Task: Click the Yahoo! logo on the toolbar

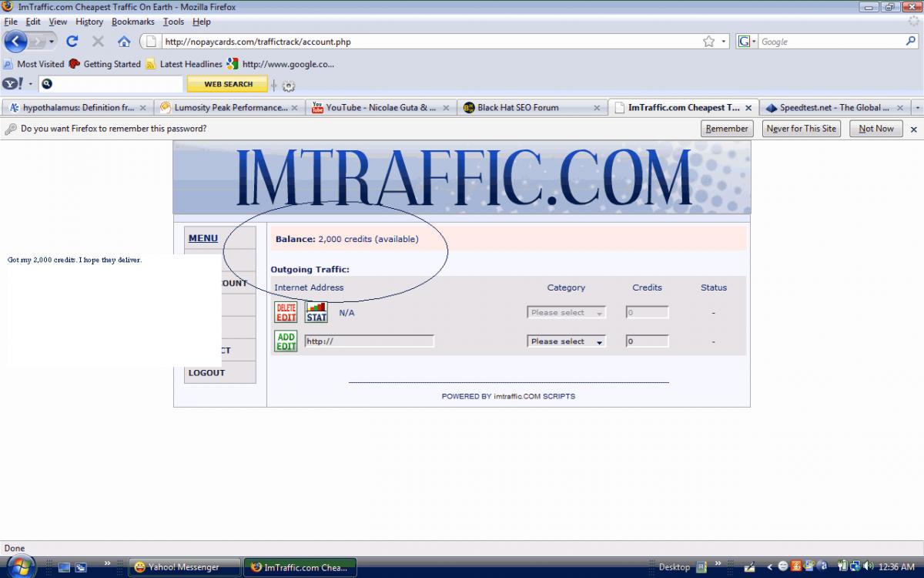Action: pyautogui.click(x=13, y=83)
